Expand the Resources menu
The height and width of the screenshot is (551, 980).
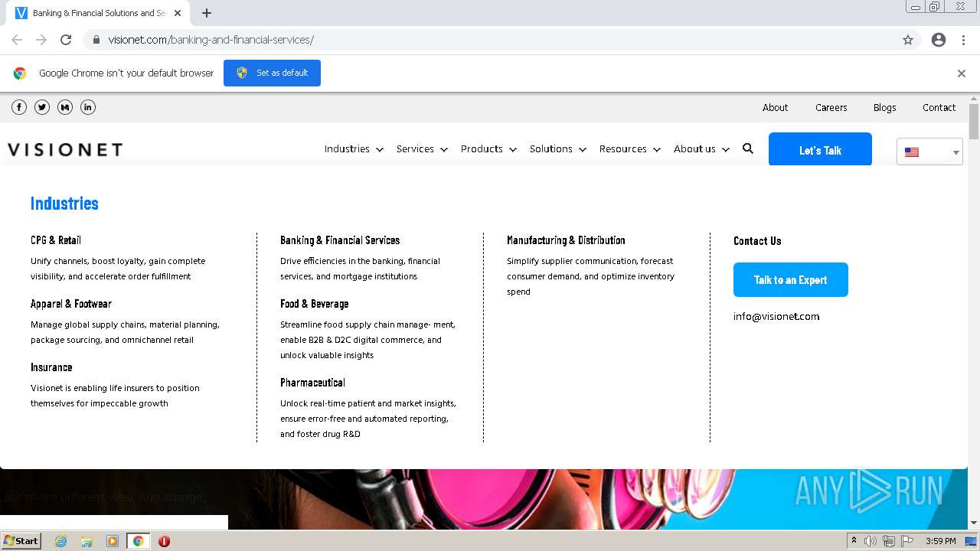[x=630, y=149]
